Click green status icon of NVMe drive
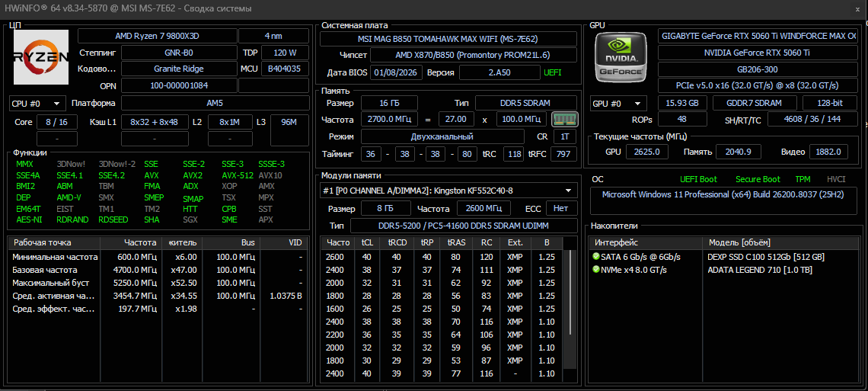Viewport: 868px width, 391px height. click(x=596, y=270)
